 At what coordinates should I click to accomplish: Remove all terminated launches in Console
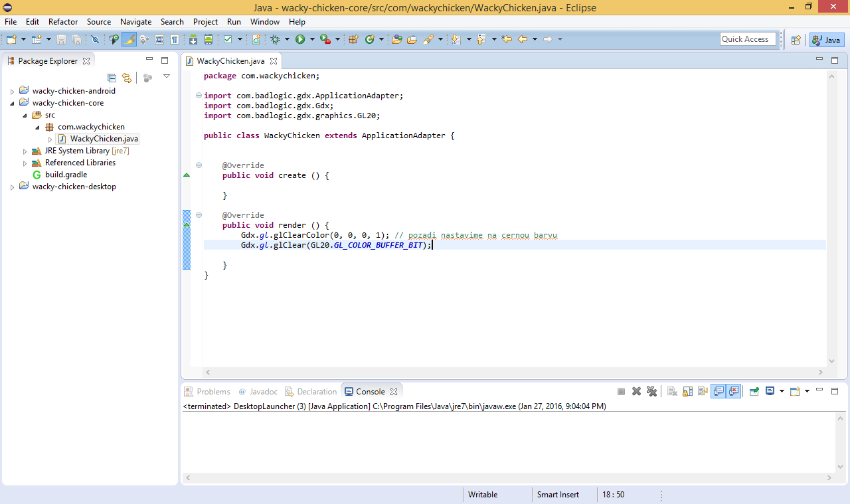pyautogui.click(x=651, y=392)
